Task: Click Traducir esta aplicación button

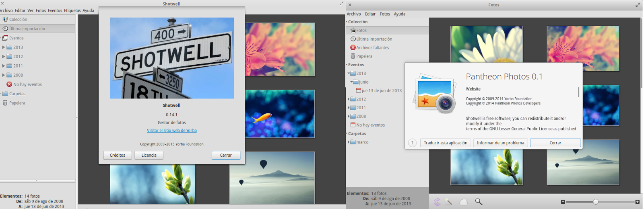Action: (446, 143)
